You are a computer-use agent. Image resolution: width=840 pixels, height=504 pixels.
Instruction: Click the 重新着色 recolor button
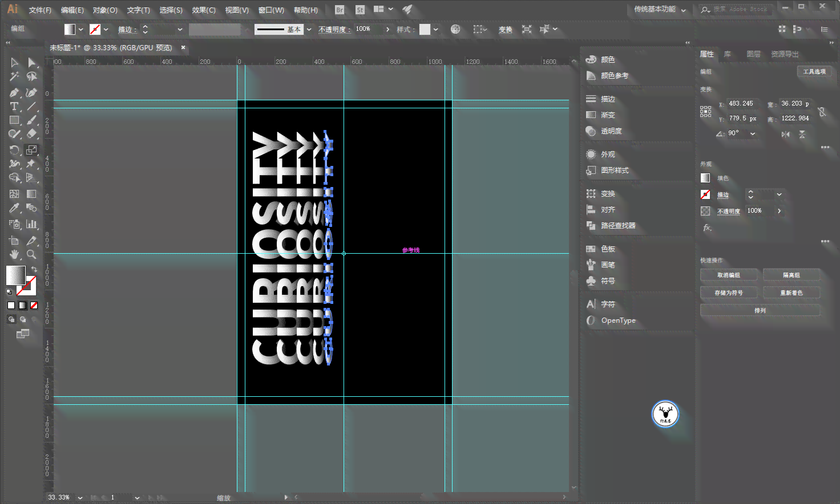(791, 292)
